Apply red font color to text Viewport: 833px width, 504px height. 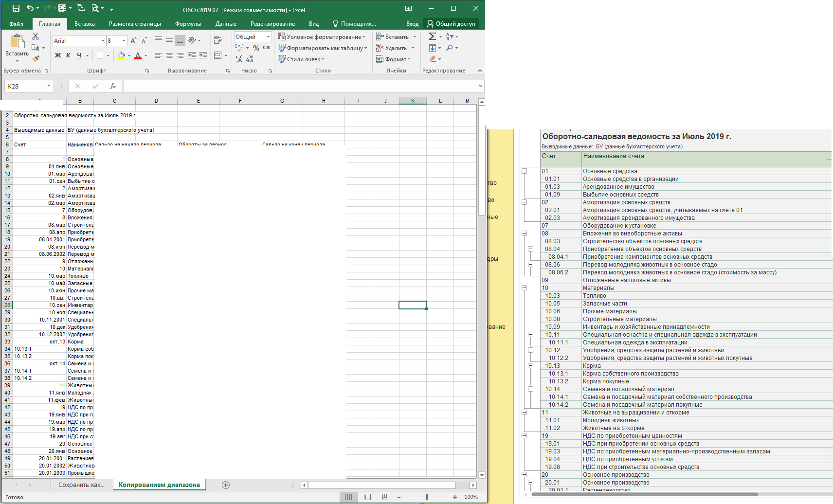[x=138, y=55]
